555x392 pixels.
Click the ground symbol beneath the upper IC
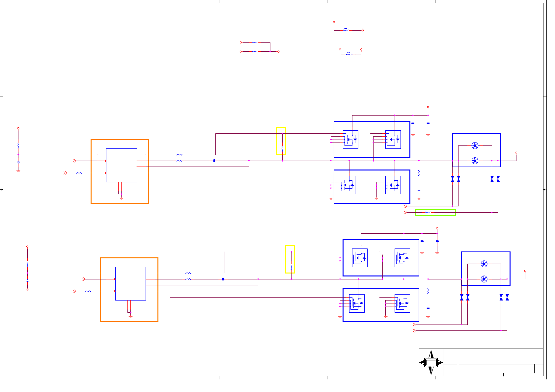[122, 198]
